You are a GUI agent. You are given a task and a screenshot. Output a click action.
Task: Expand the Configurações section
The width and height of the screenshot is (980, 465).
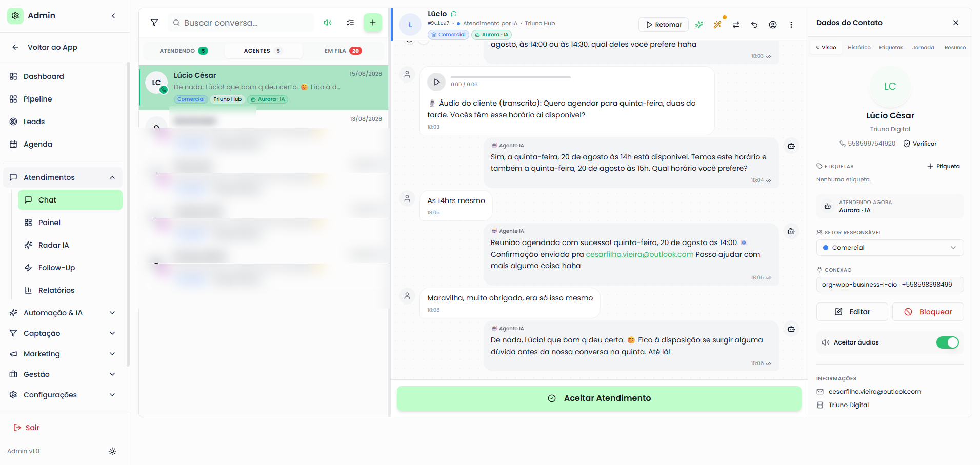[x=63, y=395]
